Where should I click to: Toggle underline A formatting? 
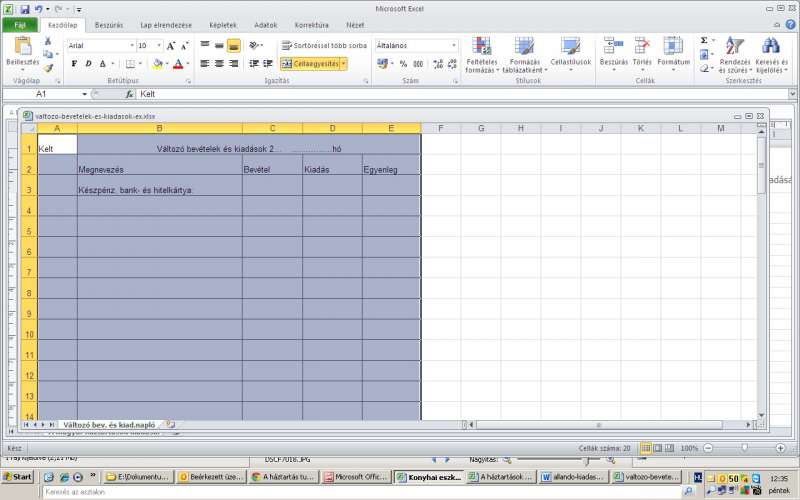tap(103, 64)
